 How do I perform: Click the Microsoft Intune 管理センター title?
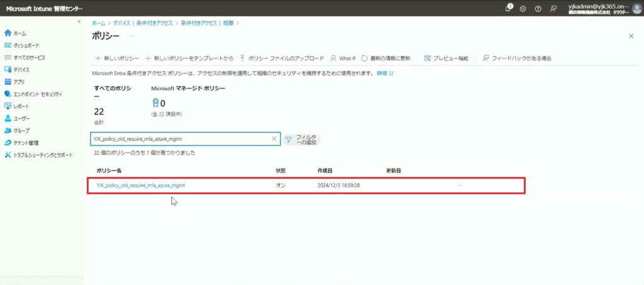[x=45, y=9]
